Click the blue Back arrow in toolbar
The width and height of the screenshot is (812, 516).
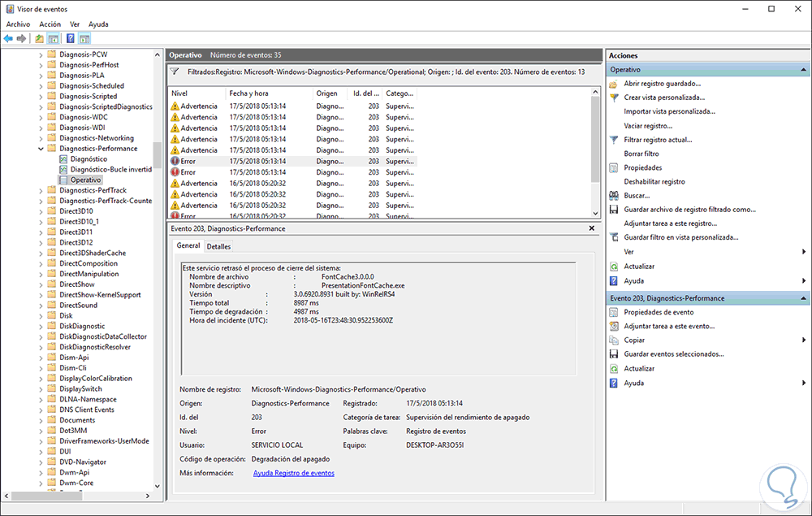coord(8,38)
